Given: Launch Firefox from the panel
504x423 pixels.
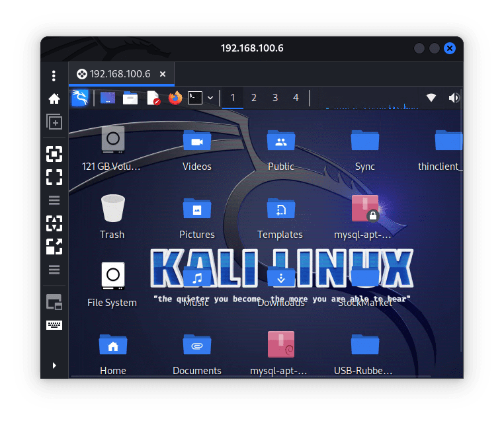Looking at the screenshot, I should coord(175,98).
